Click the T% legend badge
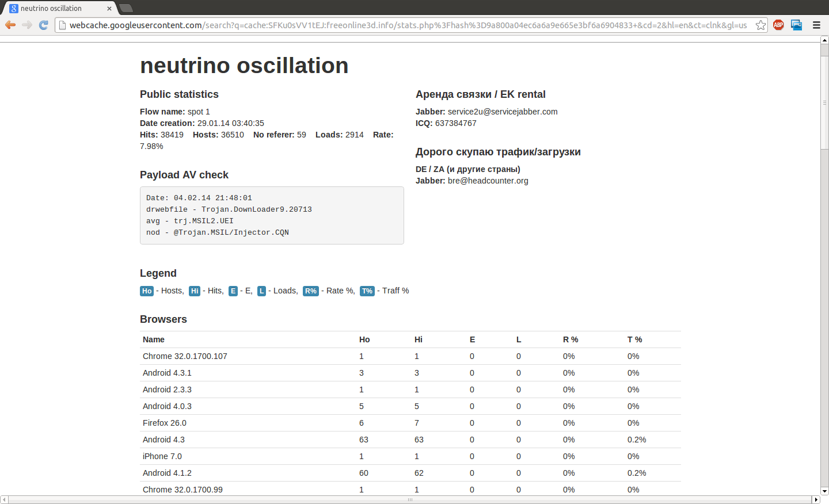This screenshot has height=504, width=829. pos(367,291)
